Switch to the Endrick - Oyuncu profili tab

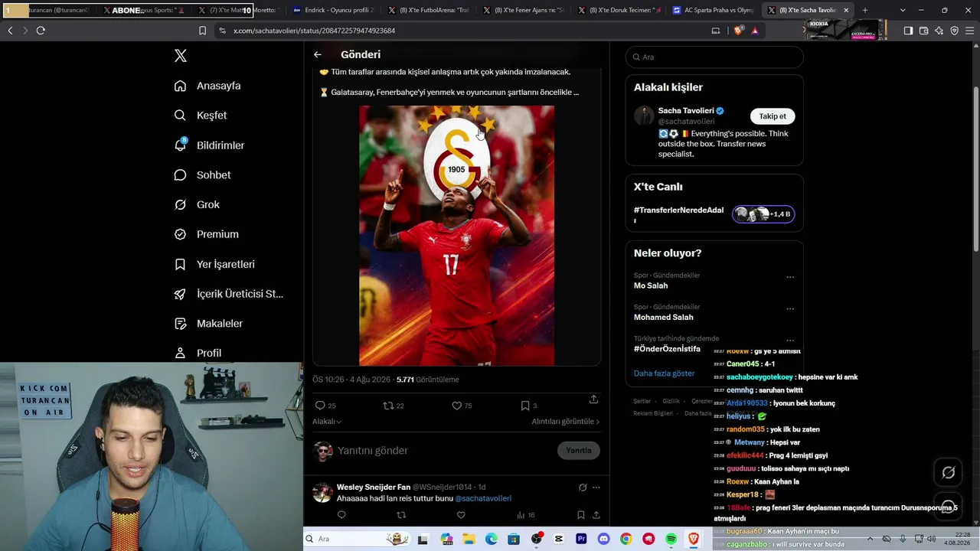(x=334, y=11)
